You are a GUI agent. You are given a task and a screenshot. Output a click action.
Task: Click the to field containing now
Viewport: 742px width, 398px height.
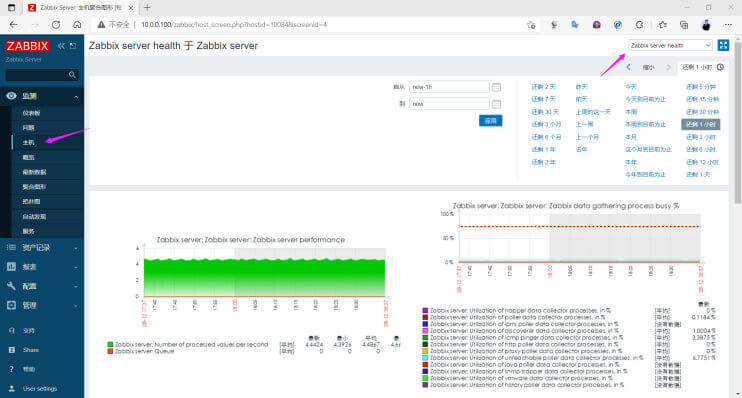(449, 104)
